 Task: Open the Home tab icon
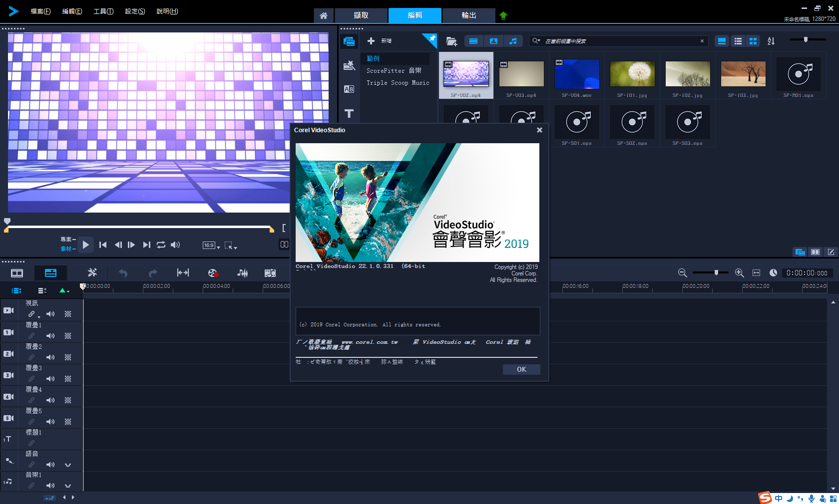pos(324,15)
